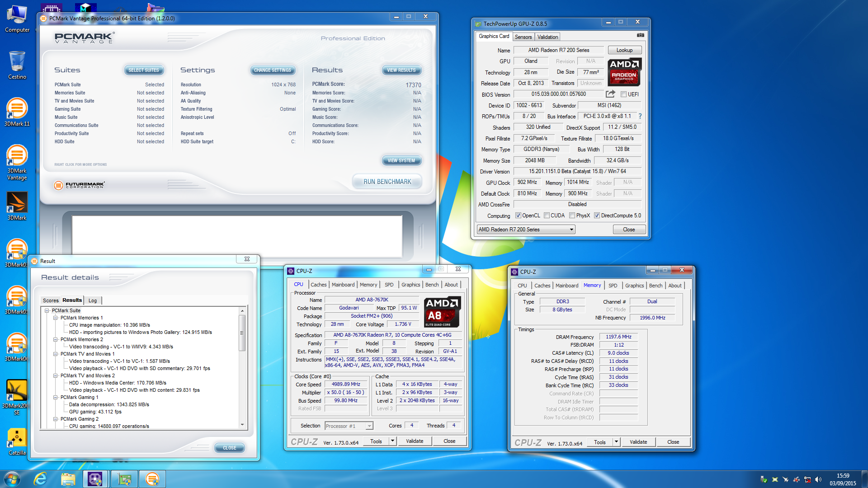Open the Log tab in Result details

[x=93, y=300]
